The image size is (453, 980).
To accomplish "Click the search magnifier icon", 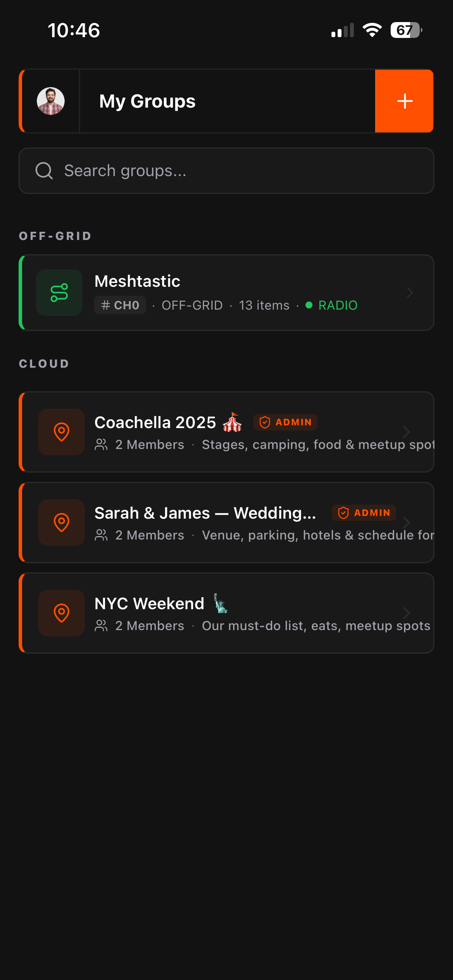I will click(44, 171).
